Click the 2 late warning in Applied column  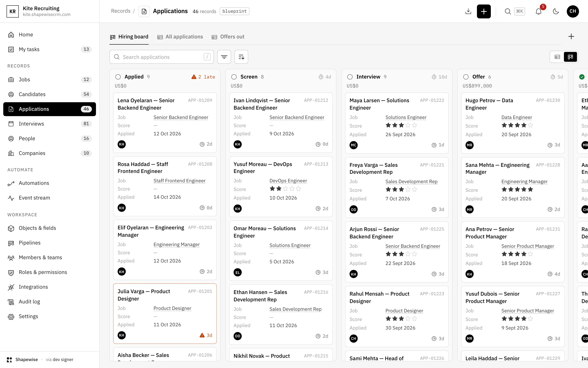pyautogui.click(x=203, y=77)
